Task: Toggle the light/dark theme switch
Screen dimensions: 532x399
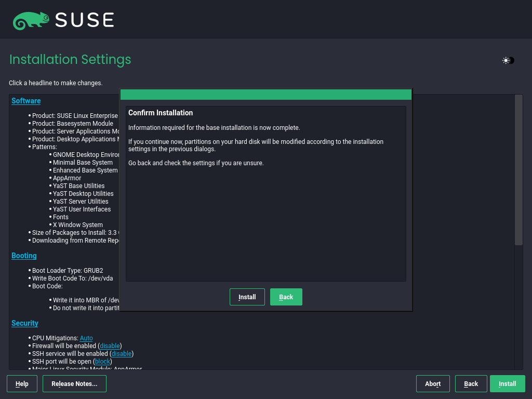Action: [x=508, y=60]
